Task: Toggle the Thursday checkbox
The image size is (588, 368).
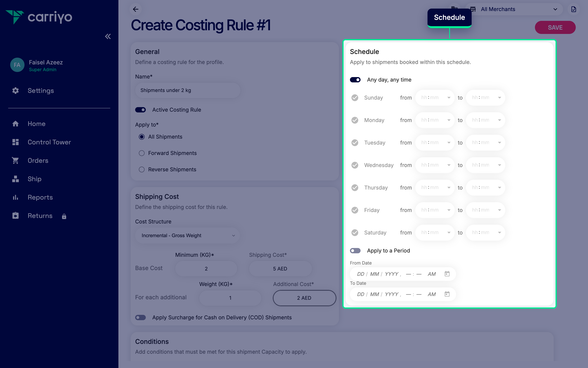Action: tap(355, 188)
